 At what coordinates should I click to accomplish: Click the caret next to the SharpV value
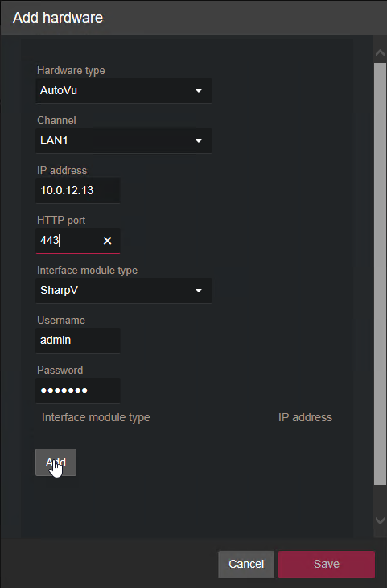199,291
